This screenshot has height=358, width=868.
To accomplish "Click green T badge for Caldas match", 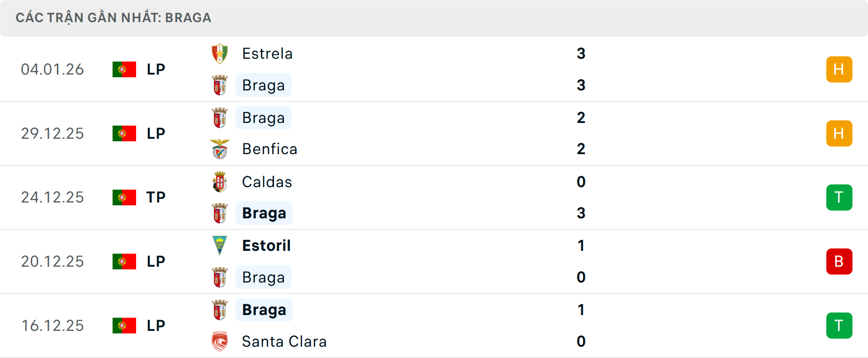I will click(839, 198).
